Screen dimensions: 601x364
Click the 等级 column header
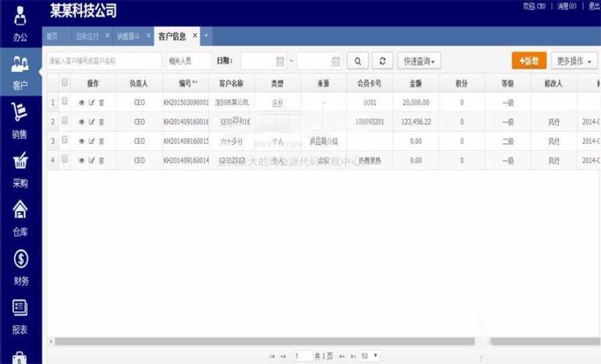(x=508, y=83)
